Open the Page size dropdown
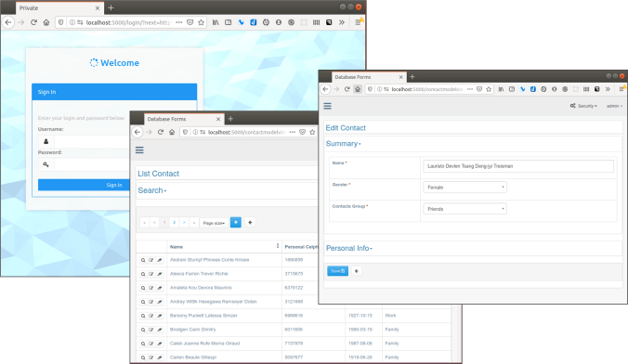Viewport: 628px width, 364px height. click(x=214, y=223)
